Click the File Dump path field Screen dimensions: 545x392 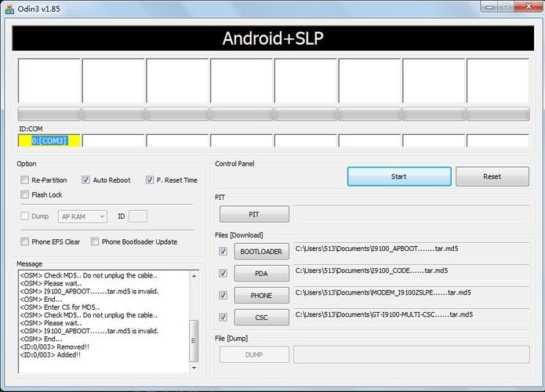412,354
